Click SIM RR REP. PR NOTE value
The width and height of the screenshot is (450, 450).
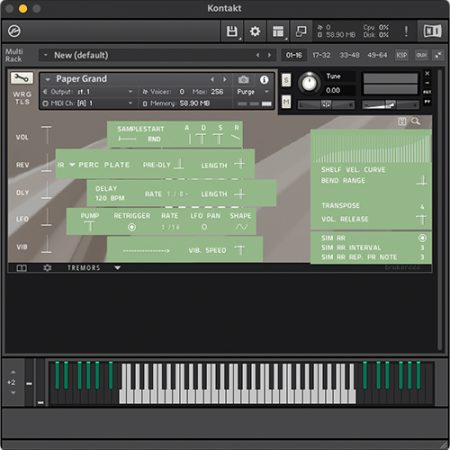[x=422, y=257]
